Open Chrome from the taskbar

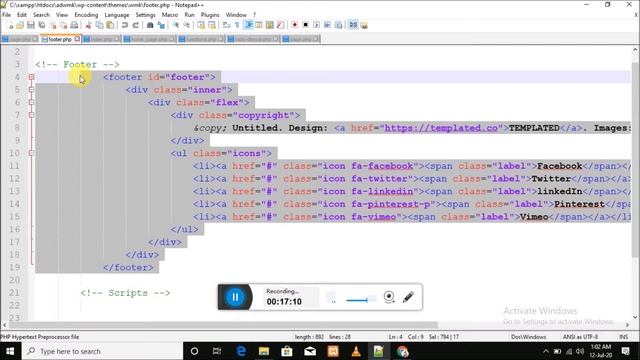tap(402, 351)
